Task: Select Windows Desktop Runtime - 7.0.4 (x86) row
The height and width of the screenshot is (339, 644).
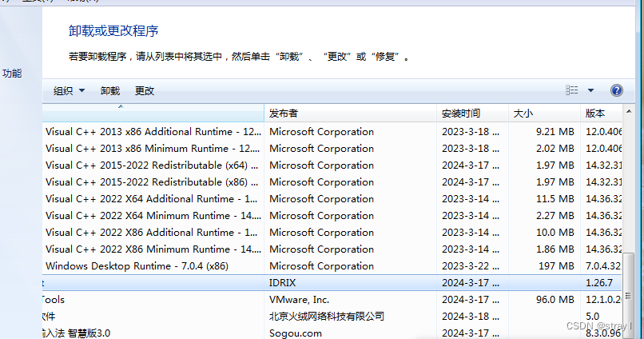Action: [x=332, y=266]
